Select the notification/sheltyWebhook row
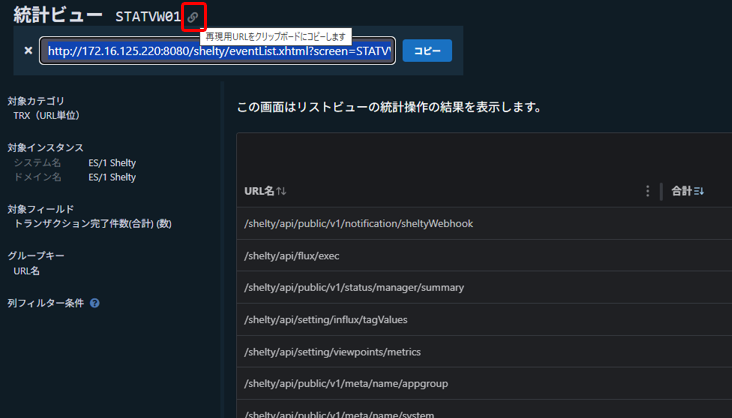732x418 pixels. [358, 224]
